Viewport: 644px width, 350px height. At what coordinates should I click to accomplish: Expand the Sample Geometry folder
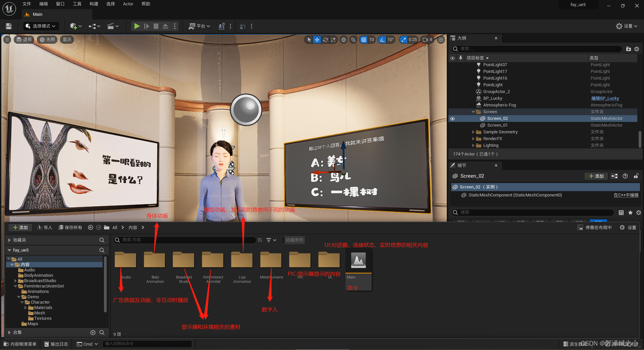pos(473,132)
